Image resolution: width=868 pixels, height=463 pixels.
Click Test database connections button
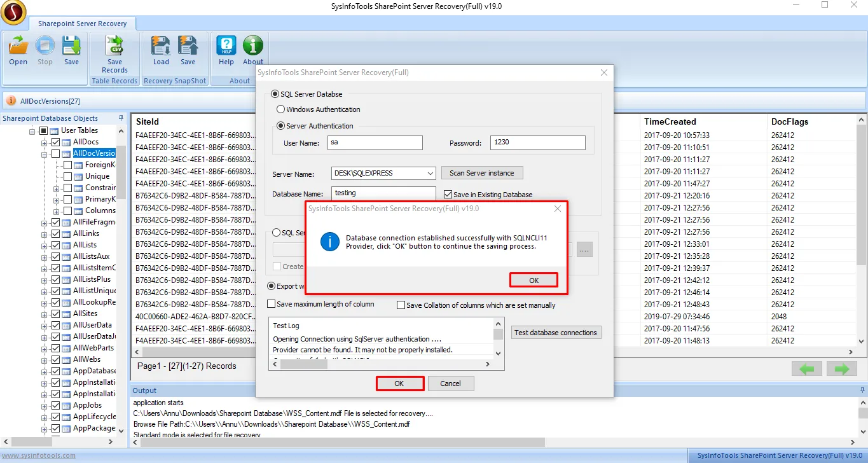tap(556, 333)
